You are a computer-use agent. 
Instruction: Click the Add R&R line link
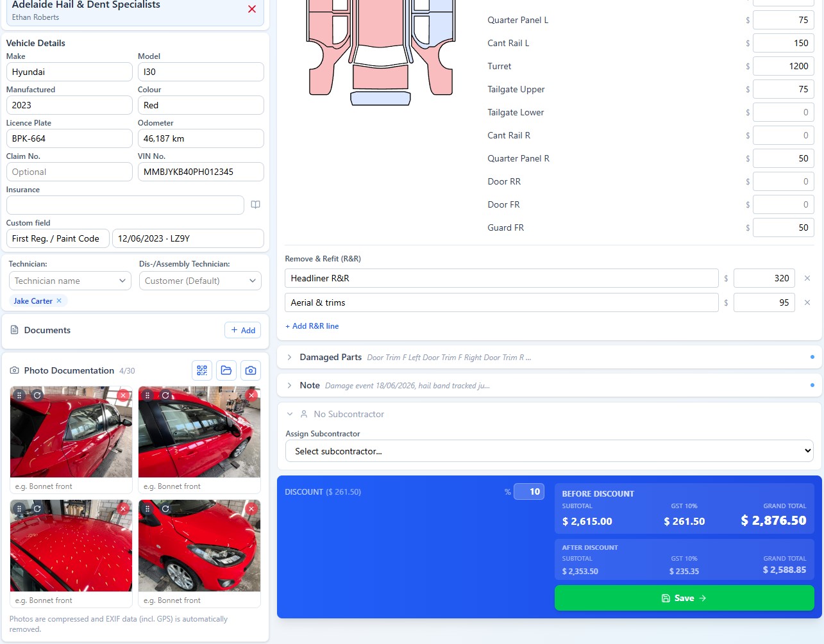(312, 326)
